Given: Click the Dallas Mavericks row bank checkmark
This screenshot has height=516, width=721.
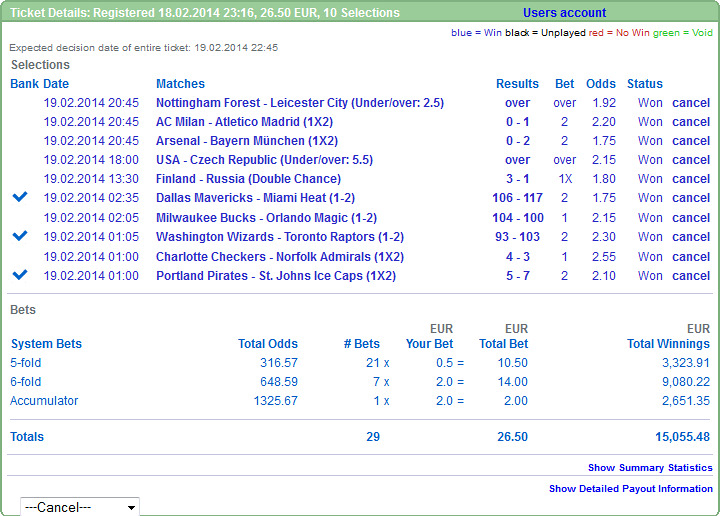Looking at the screenshot, I should 20,198.
